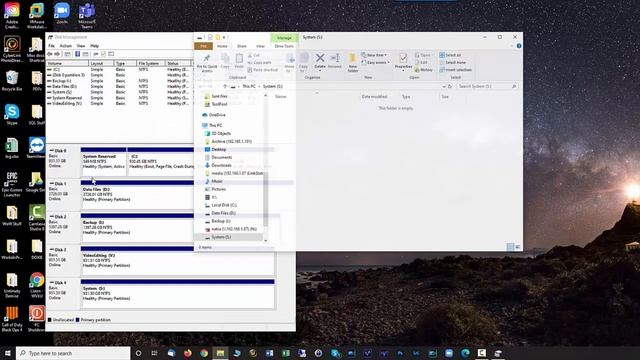
Task: Click the VideoEditing partition on Disk 3
Action: (x=178, y=261)
